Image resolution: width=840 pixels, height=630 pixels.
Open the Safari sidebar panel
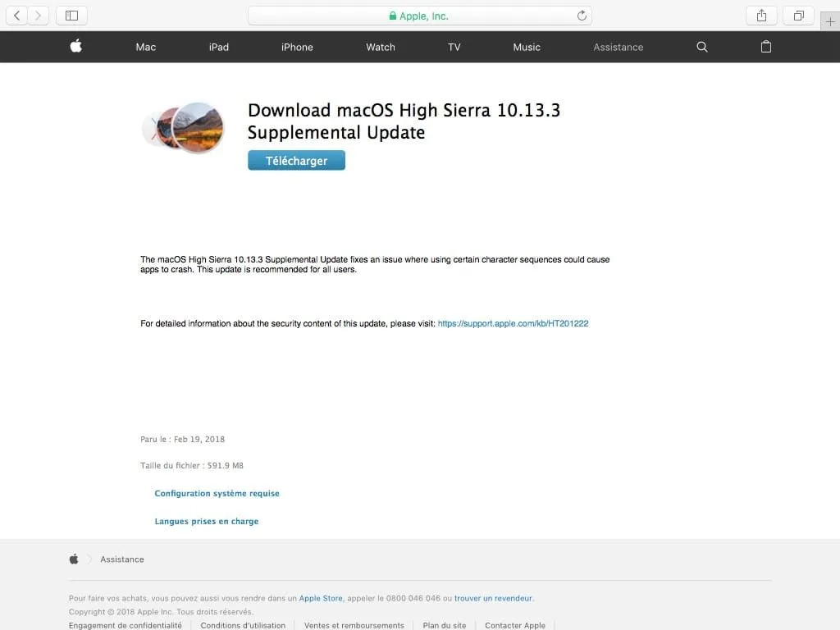[x=72, y=15]
